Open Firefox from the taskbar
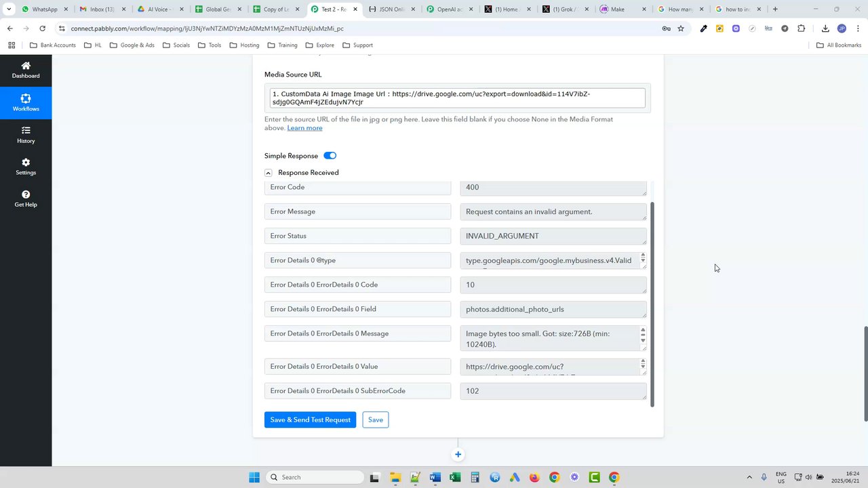 pyautogui.click(x=534, y=477)
